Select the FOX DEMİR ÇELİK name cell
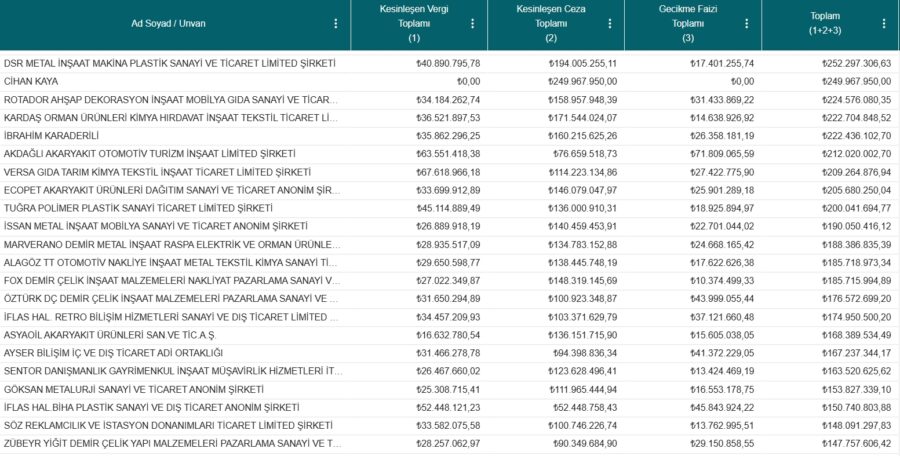This screenshot has width=900, height=456. click(x=172, y=281)
